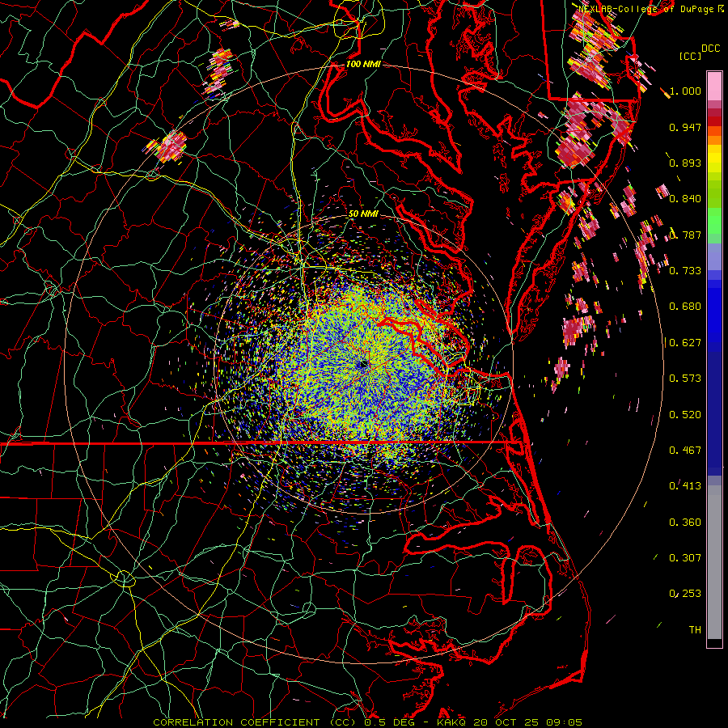Select the 0.467 scale value
This screenshot has height=728, width=728.
[685, 451]
